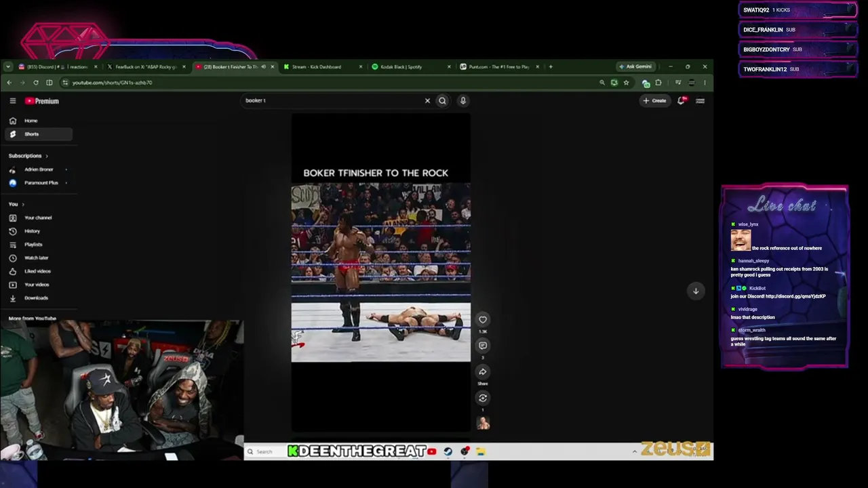Click the Create button in YouTube
This screenshot has height=488, width=868.
point(655,101)
